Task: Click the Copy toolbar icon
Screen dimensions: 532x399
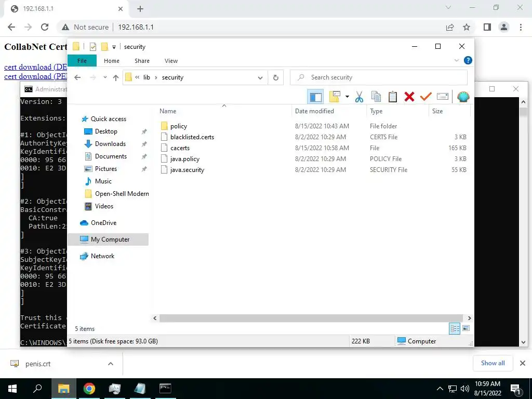Action: [376, 97]
